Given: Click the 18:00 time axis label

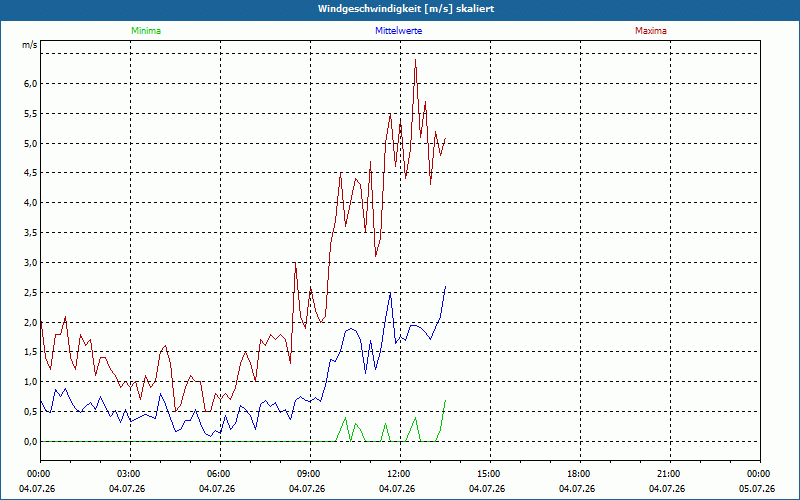Looking at the screenshot, I should click(580, 474).
